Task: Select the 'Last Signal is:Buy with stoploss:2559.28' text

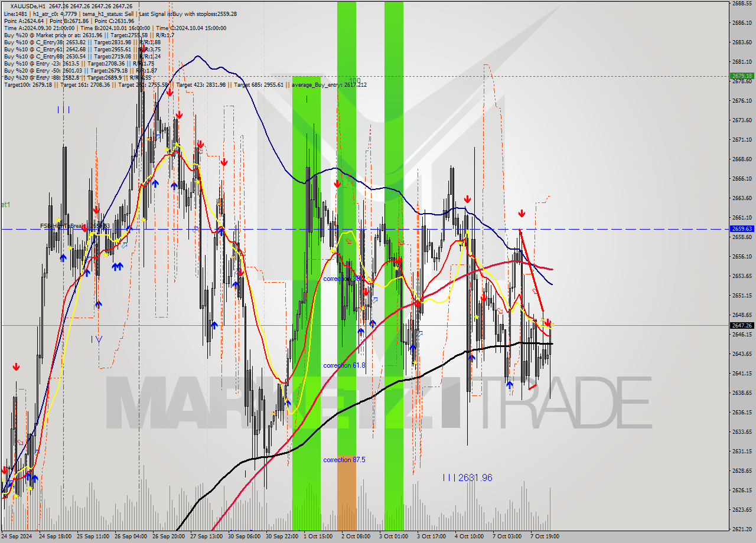Action: click(x=188, y=14)
